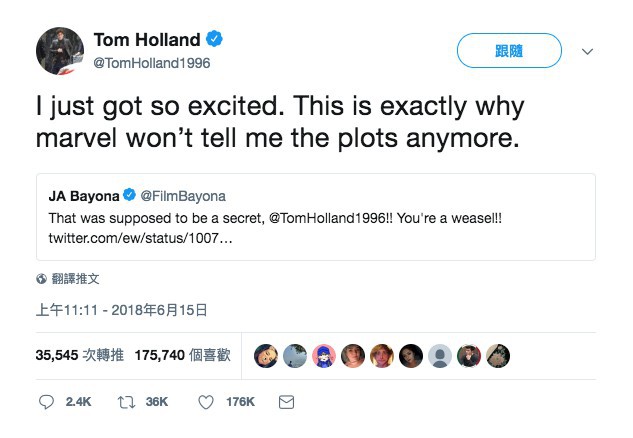This screenshot has width=633, height=438.
Task: Click the reply speech bubble icon
Action: click(x=46, y=402)
